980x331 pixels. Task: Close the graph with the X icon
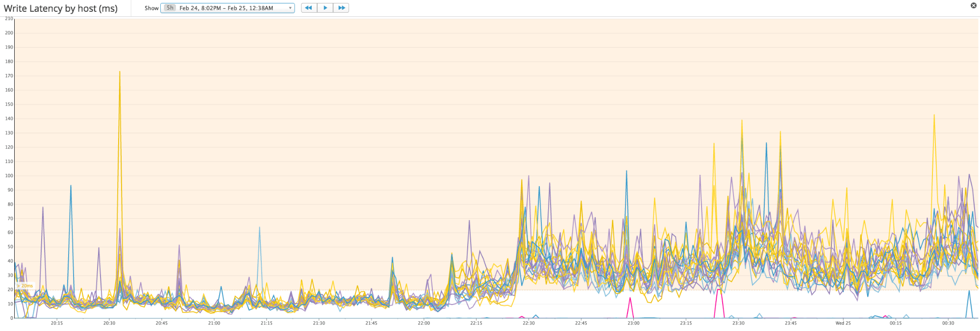(x=974, y=5)
